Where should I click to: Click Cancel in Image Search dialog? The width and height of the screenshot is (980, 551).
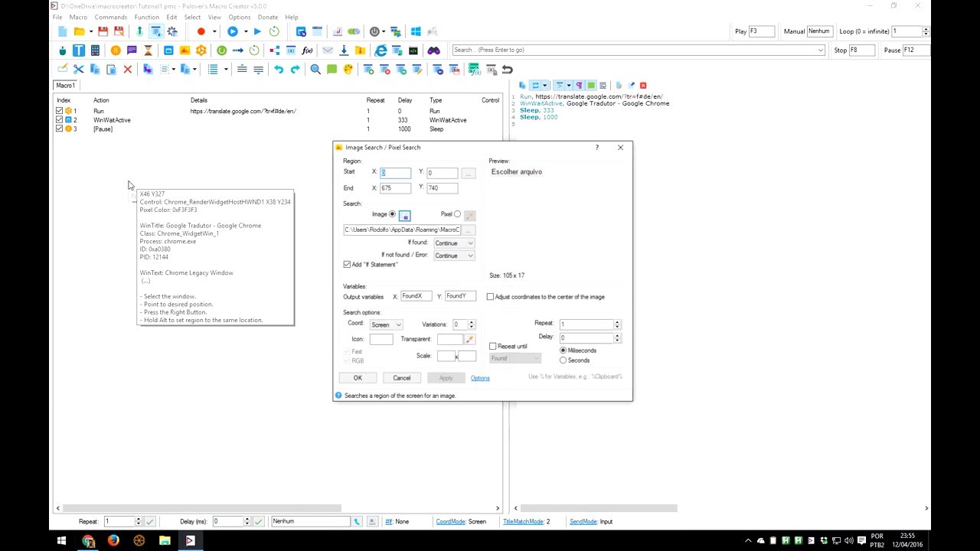click(401, 378)
